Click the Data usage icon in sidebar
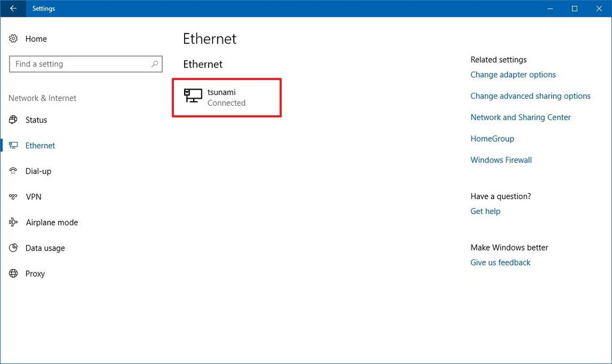This screenshot has height=364, width=612. (x=13, y=247)
